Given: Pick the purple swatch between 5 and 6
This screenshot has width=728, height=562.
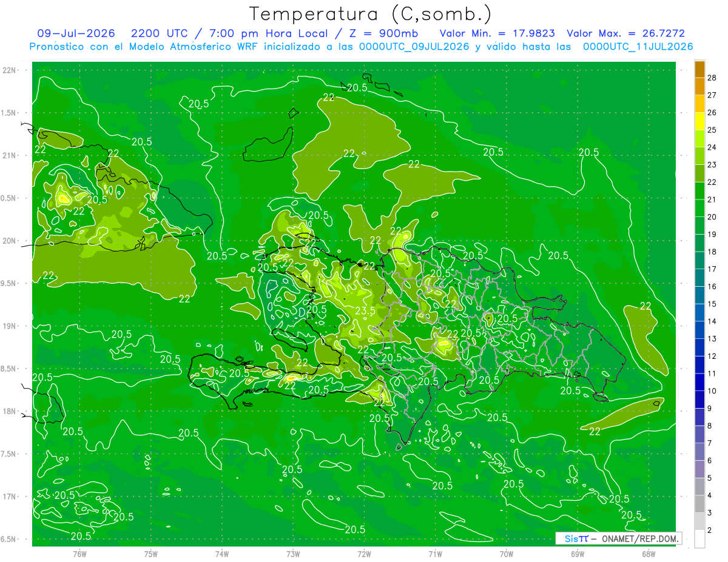Looking at the screenshot, I should point(699,469).
